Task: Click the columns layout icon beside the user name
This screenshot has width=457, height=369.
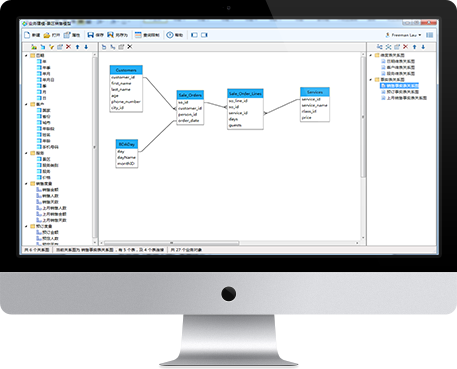Action: click(x=430, y=35)
